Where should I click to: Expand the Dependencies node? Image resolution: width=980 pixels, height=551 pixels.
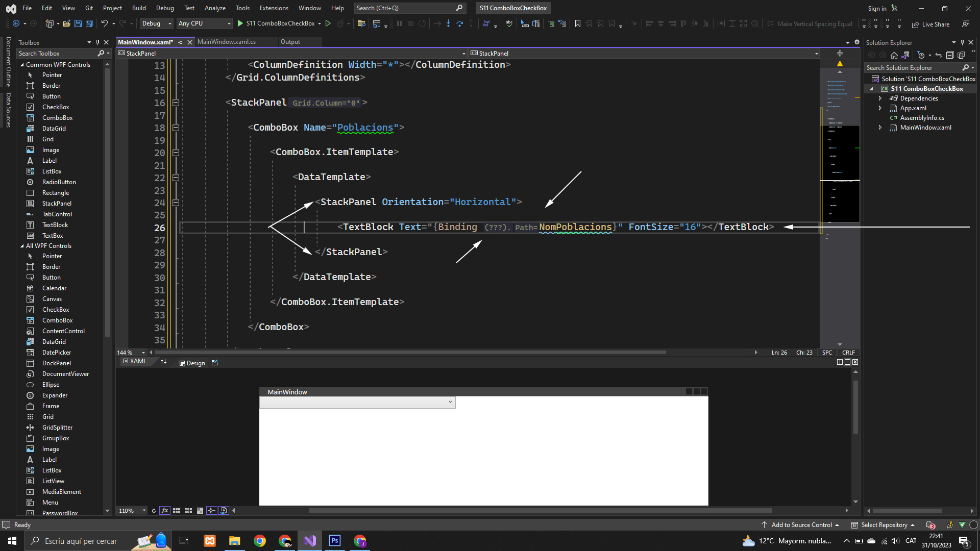pos(880,98)
